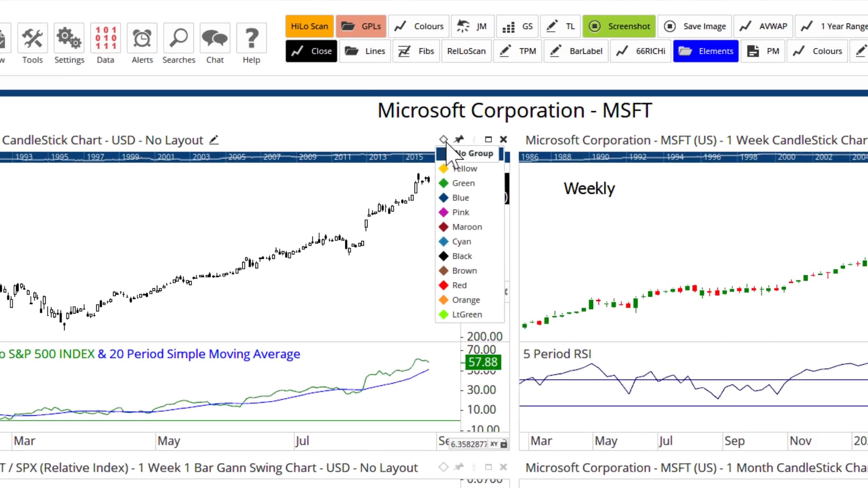Click 2015 on the CandleStick year timeline
The width and height of the screenshot is (868, 488).
pyautogui.click(x=414, y=157)
